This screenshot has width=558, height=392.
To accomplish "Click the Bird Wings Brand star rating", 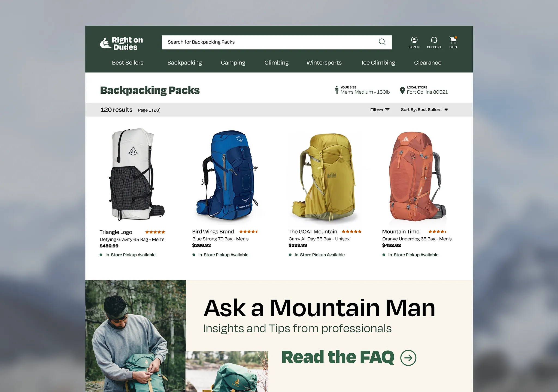I will click(248, 231).
